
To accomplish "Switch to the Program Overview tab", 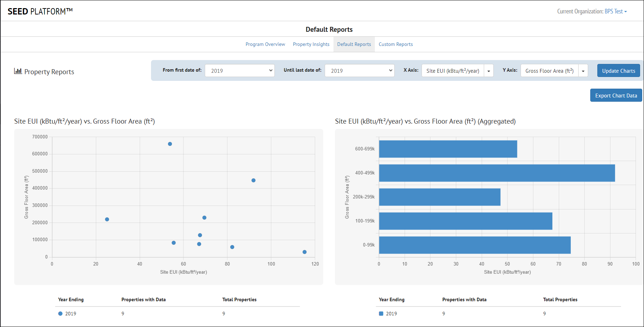I will coord(265,44).
